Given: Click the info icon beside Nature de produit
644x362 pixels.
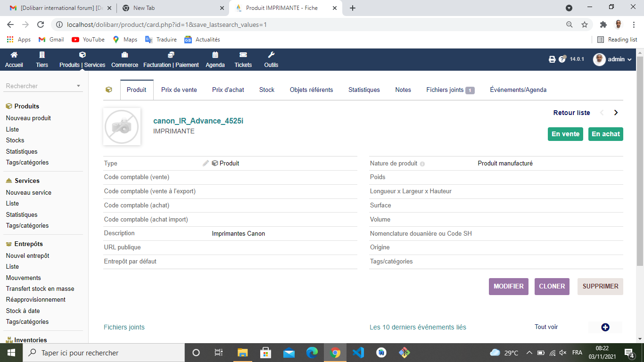Looking at the screenshot, I should (422, 164).
